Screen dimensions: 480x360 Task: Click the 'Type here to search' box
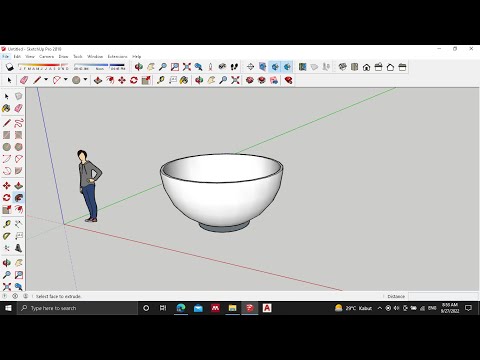pos(77,308)
